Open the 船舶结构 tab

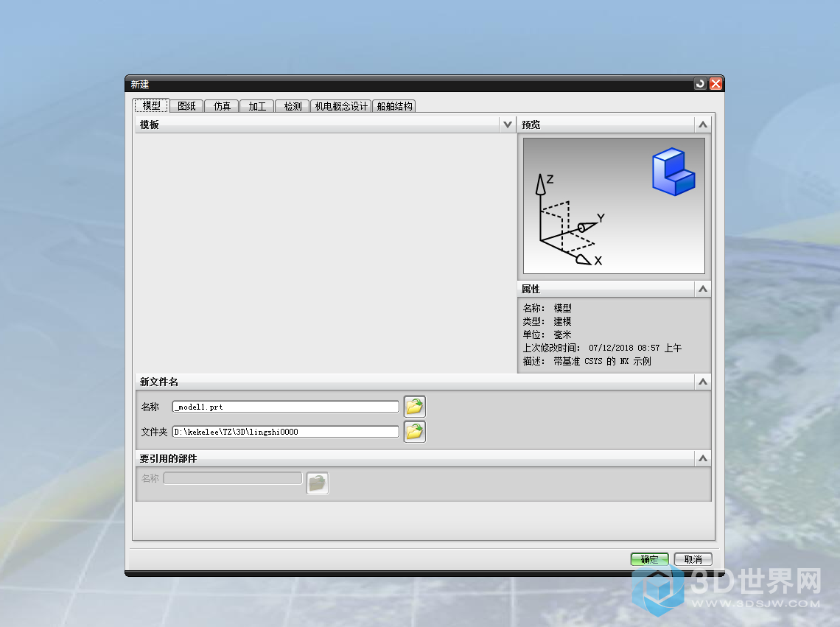pos(394,106)
